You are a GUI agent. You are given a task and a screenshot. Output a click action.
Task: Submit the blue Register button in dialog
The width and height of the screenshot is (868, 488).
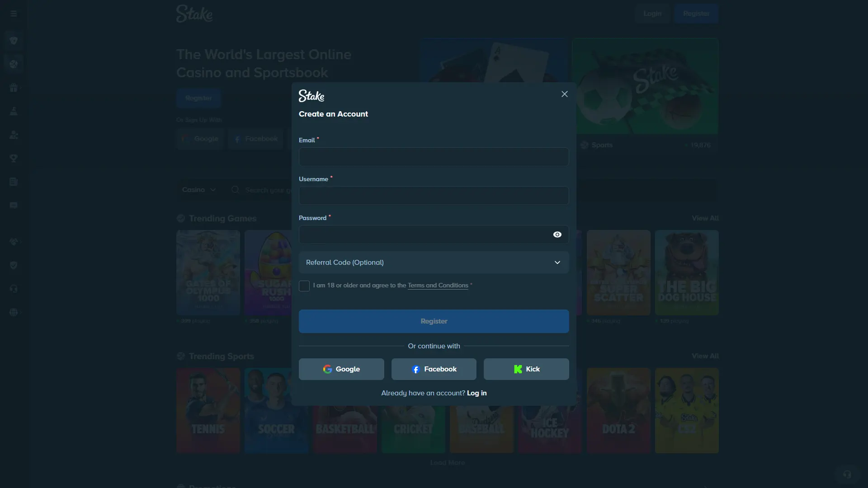pyautogui.click(x=434, y=321)
